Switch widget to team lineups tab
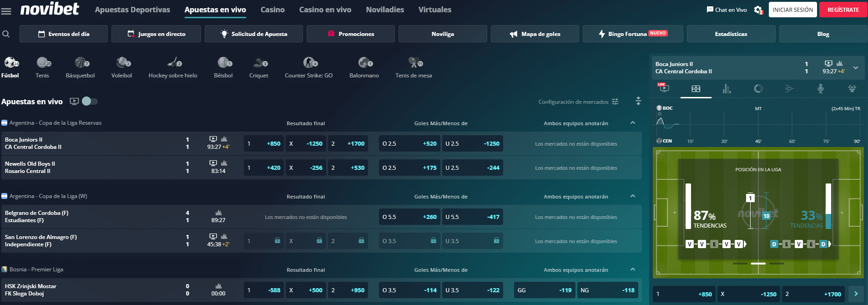Viewport: 868px width, 305px height. [852, 89]
